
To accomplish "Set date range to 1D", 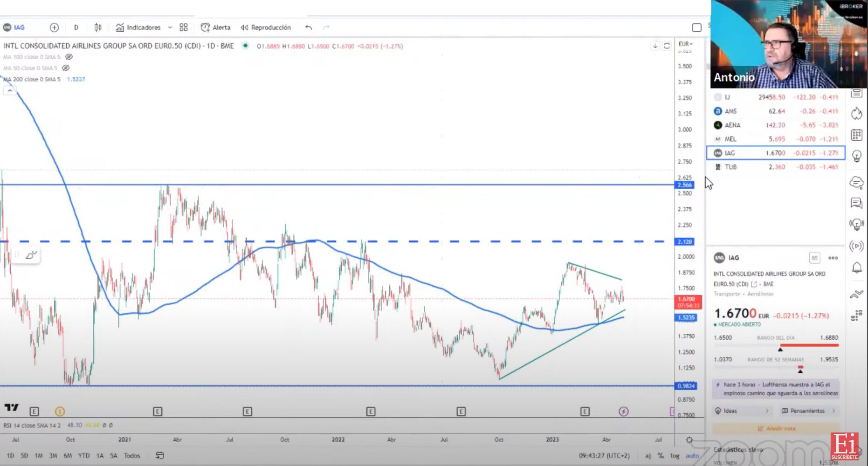I will pyautogui.click(x=10, y=456).
